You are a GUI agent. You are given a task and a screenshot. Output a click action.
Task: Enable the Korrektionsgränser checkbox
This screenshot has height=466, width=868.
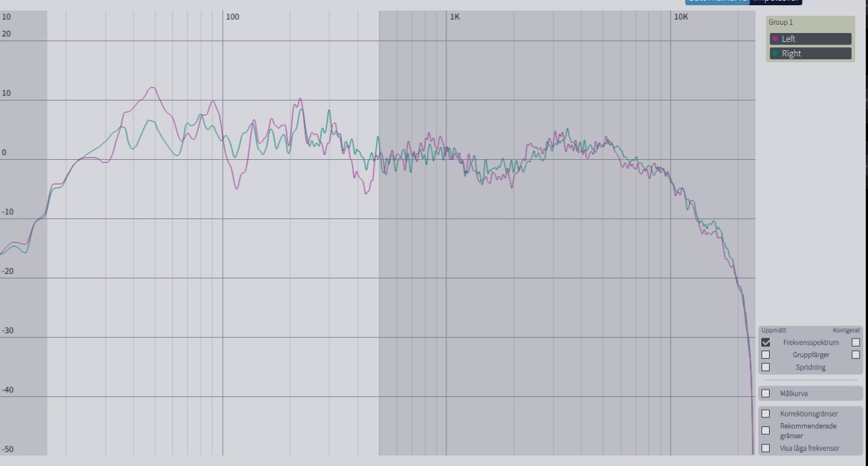coord(765,413)
